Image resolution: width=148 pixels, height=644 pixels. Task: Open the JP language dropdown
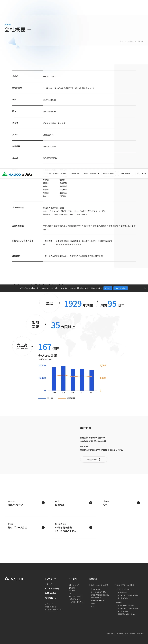pos(144,174)
